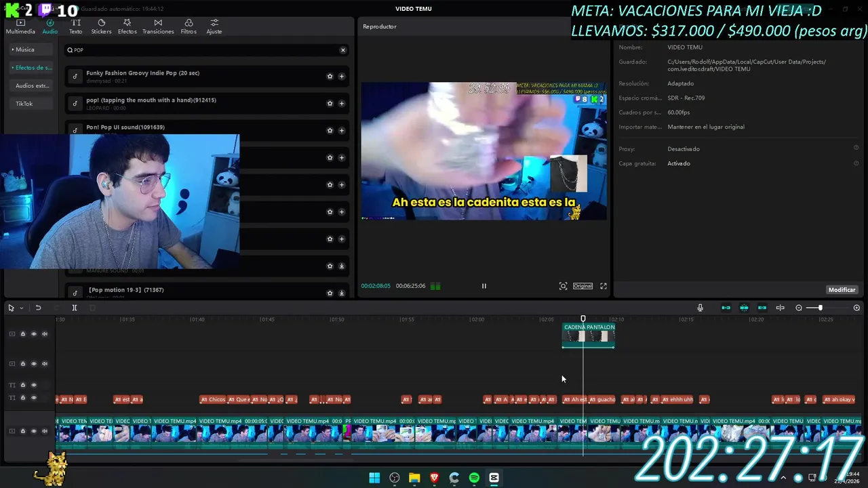Favorite the Pon! Pop UI sound
Viewport: 868px width, 488px height.
click(330, 131)
